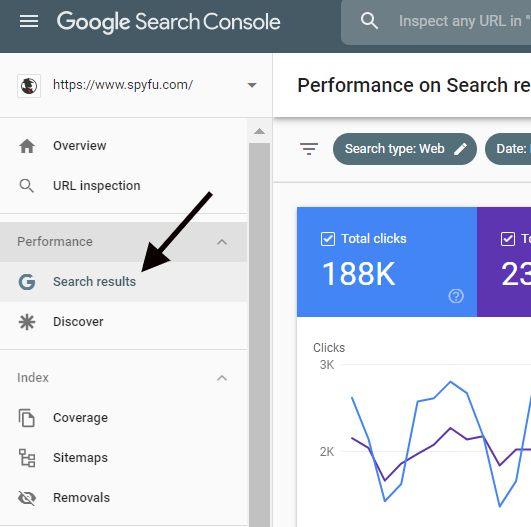
Task: Click the pencil icon on Search type chip
Action: tap(460, 149)
